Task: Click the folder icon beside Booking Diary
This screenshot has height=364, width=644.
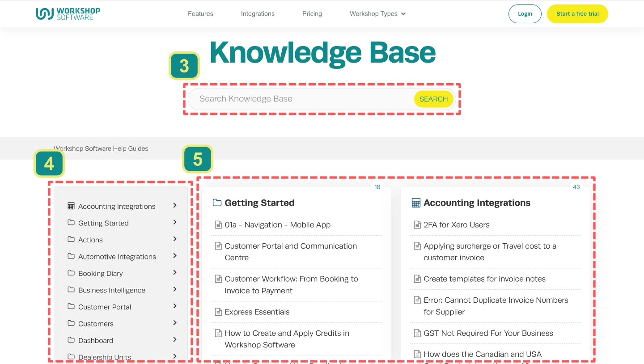Action: [71, 273]
